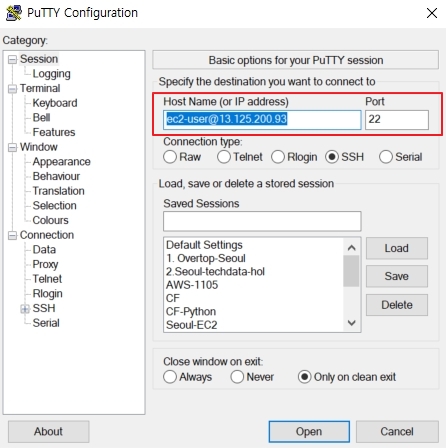Select the 2.Seoul-techdata-hol saved session
Viewport: 446px width, 448px height.
215,272
